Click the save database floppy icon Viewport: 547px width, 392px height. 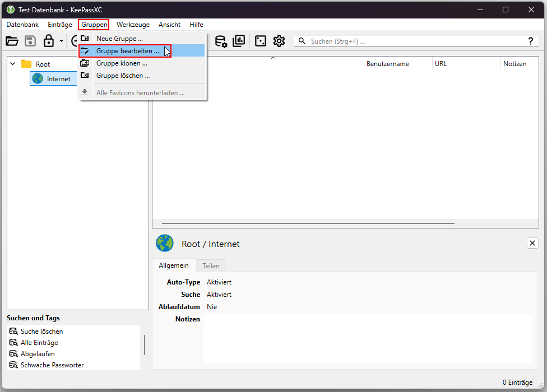[x=30, y=41]
